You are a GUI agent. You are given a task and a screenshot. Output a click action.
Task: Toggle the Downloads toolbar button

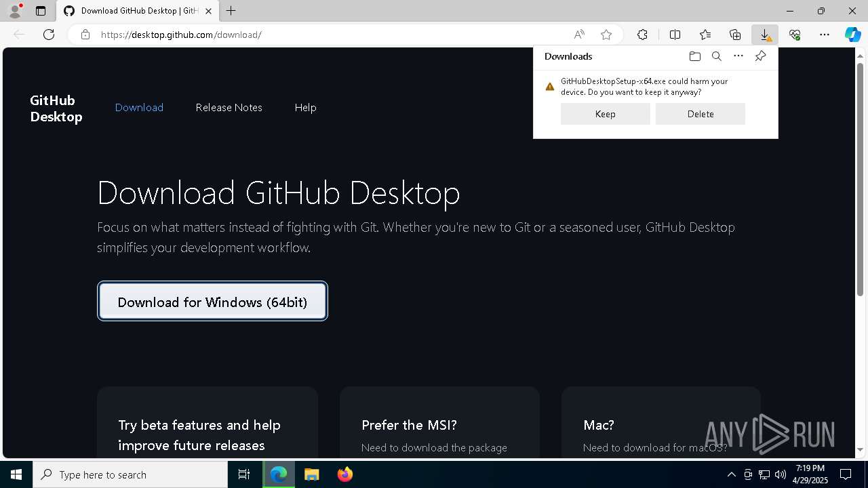coord(765,35)
